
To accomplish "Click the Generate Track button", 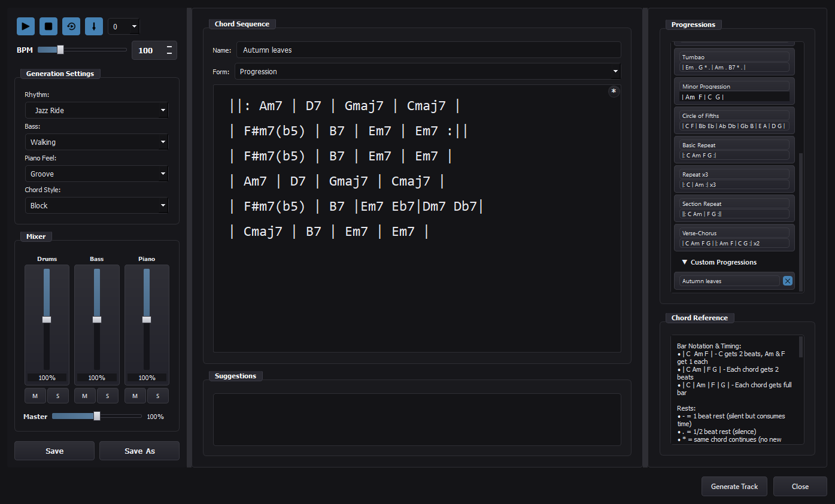I will pos(734,487).
